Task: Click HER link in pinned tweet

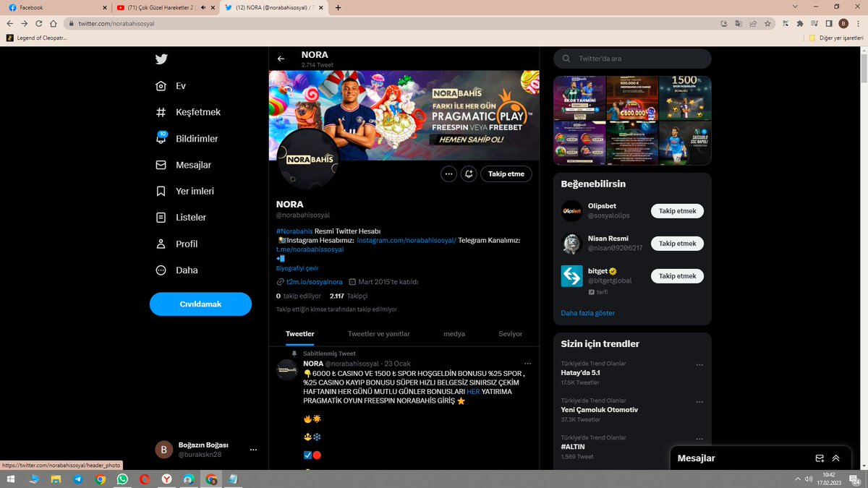Action: click(x=473, y=391)
